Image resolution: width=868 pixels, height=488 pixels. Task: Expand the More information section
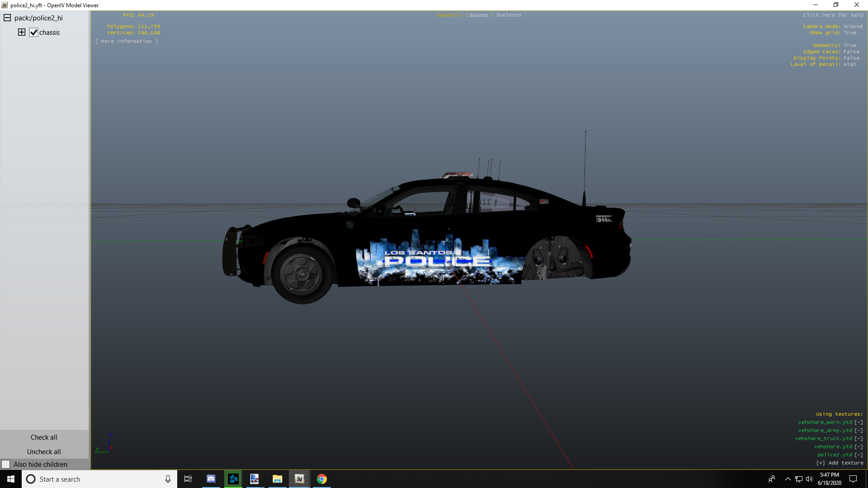(x=127, y=42)
